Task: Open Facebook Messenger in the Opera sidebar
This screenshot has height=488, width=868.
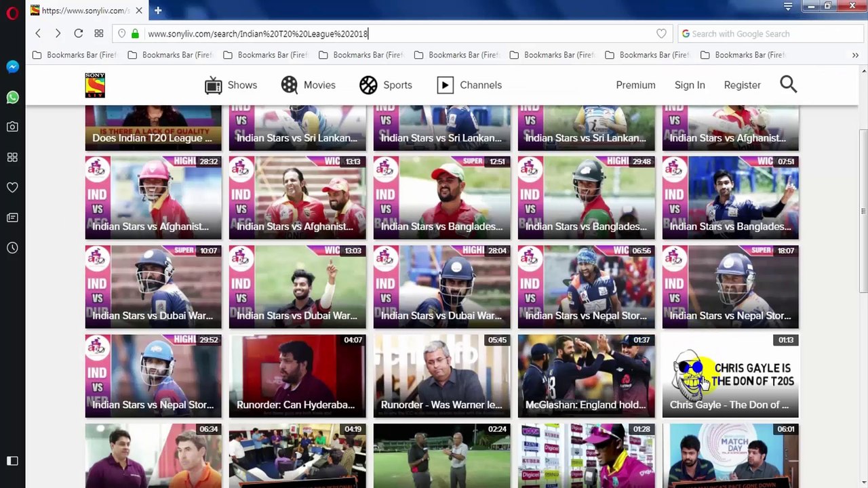Action: [12, 67]
